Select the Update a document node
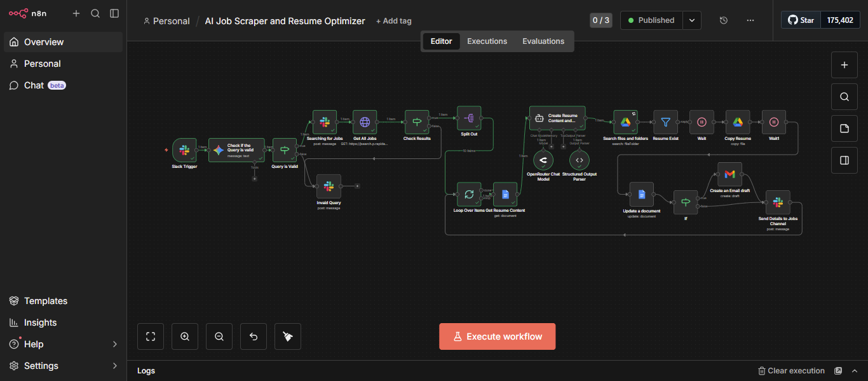This screenshot has width=868, height=381. 641,194
